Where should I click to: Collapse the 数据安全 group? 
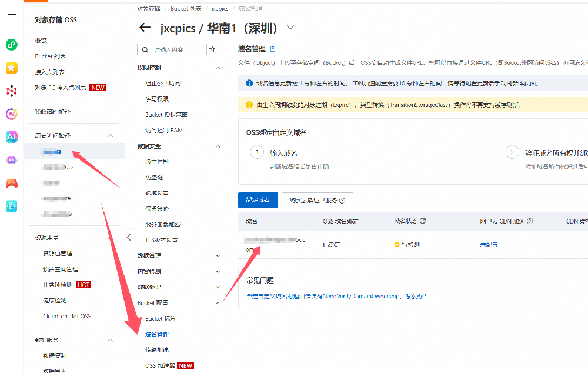pos(218,146)
